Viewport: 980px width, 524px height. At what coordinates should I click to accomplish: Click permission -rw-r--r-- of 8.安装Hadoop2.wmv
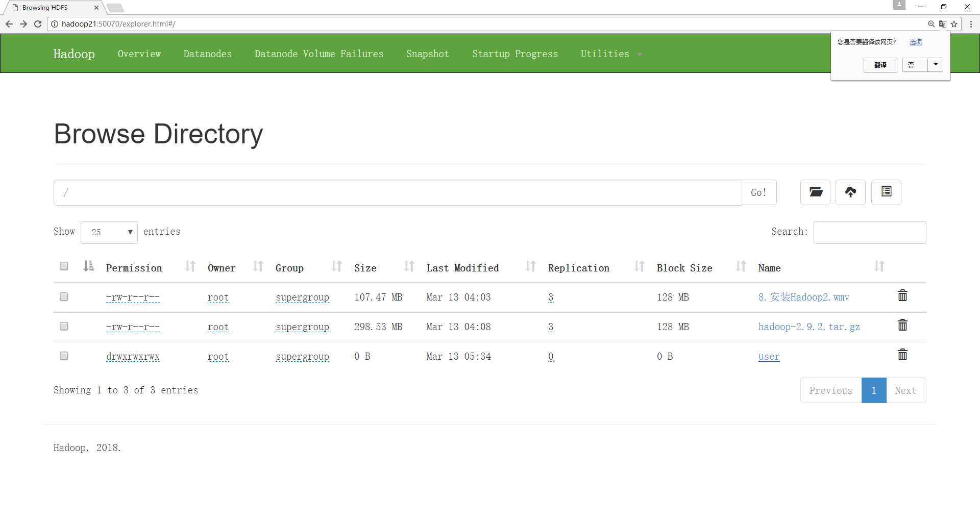click(x=133, y=297)
